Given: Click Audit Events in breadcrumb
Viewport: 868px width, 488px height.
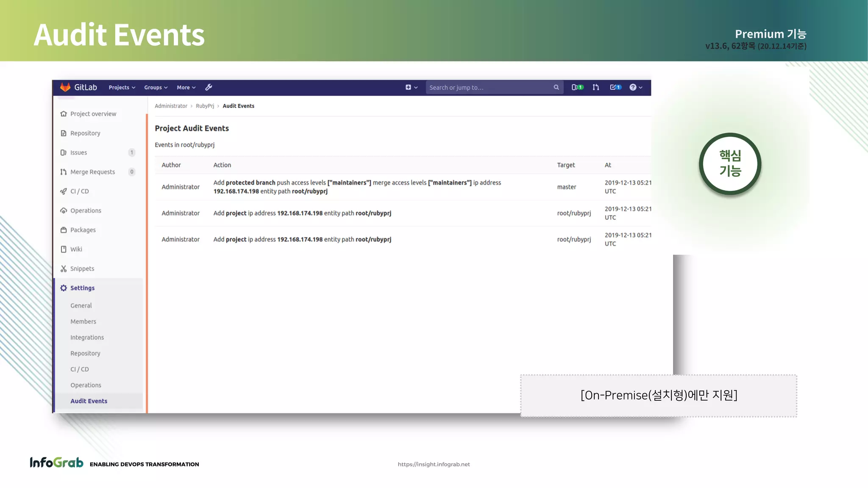Looking at the screenshot, I should tap(238, 106).
